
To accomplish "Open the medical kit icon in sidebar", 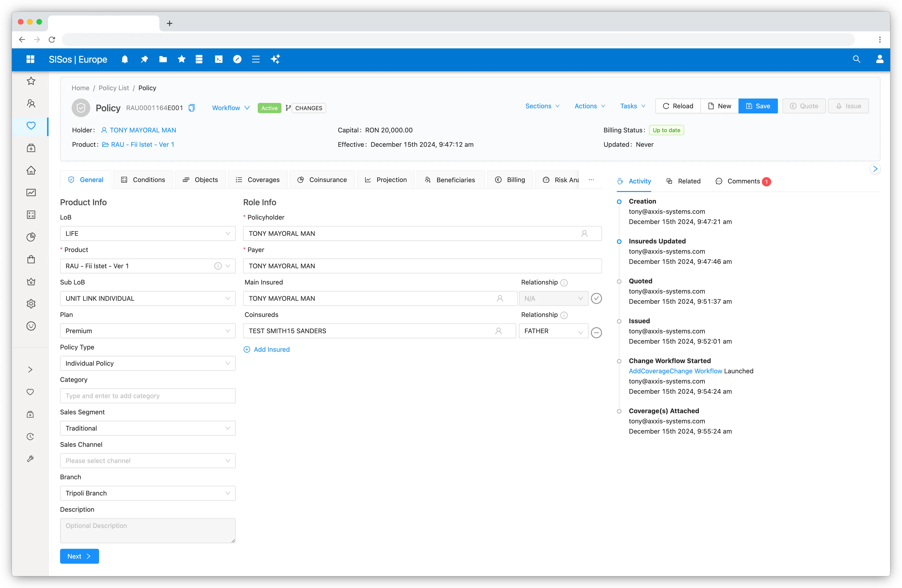I will 31,148.
